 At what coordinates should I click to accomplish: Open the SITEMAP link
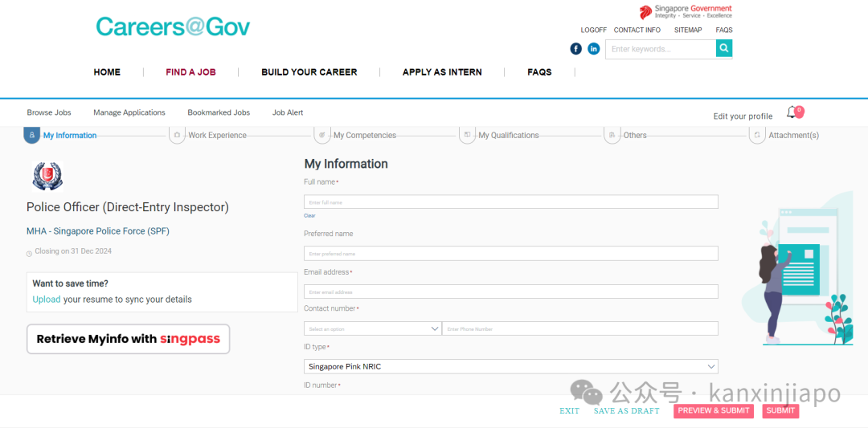(x=688, y=30)
